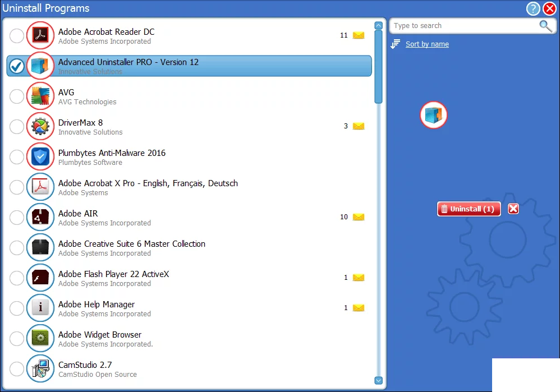Click the search magnifier icon
Screen dimensions: 560x392
pyautogui.click(x=545, y=26)
